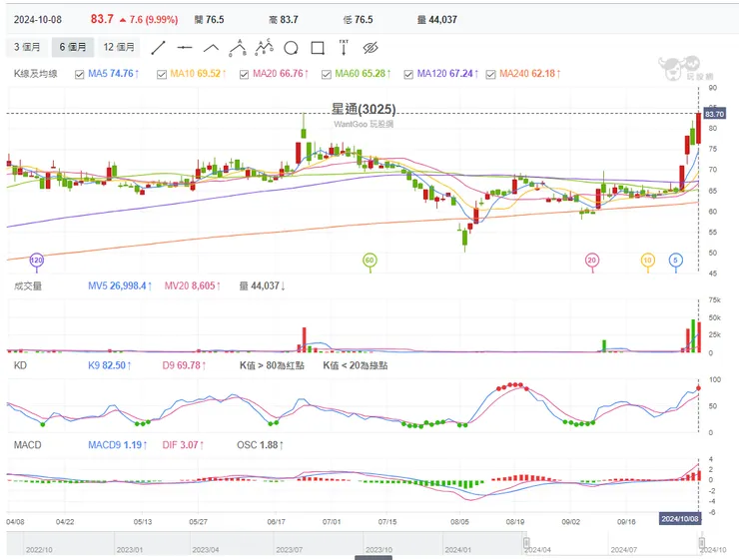739x560 pixels.
Task: Click the MACD9 1.19 value
Action: [118, 445]
